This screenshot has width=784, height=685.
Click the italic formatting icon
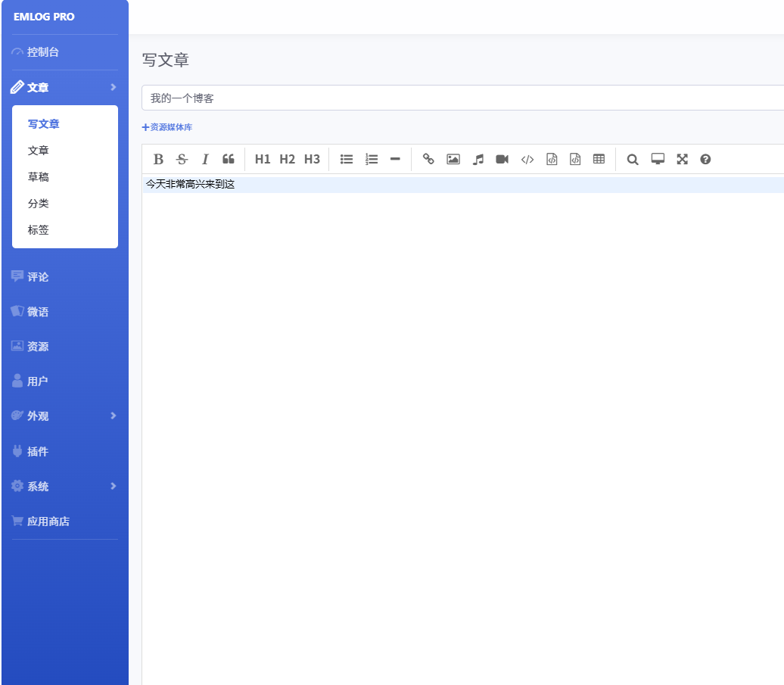coord(204,159)
